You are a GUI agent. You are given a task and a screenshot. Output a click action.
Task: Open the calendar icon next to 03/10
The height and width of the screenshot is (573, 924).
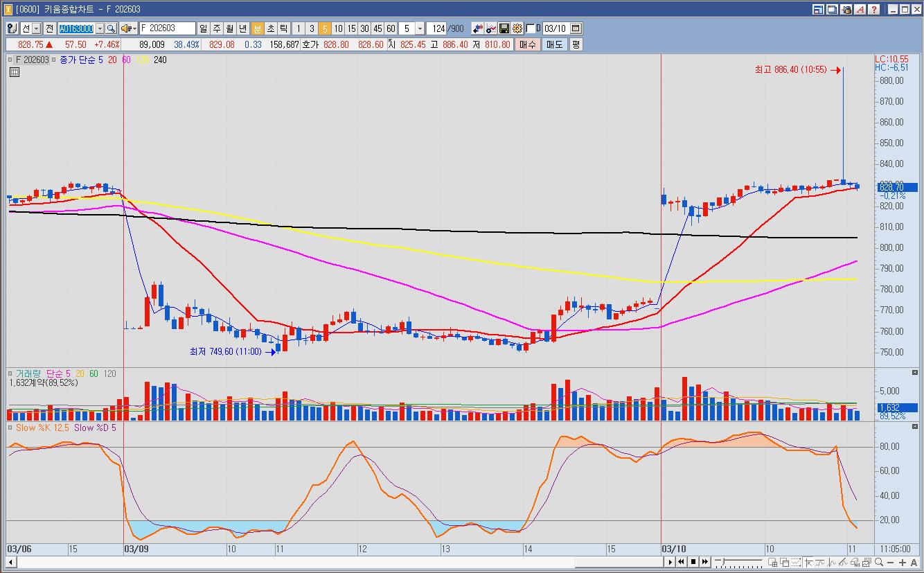[576, 28]
